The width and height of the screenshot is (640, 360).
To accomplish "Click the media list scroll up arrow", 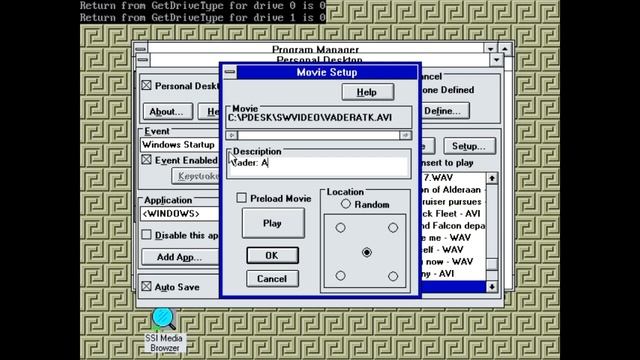I will coord(492,178).
